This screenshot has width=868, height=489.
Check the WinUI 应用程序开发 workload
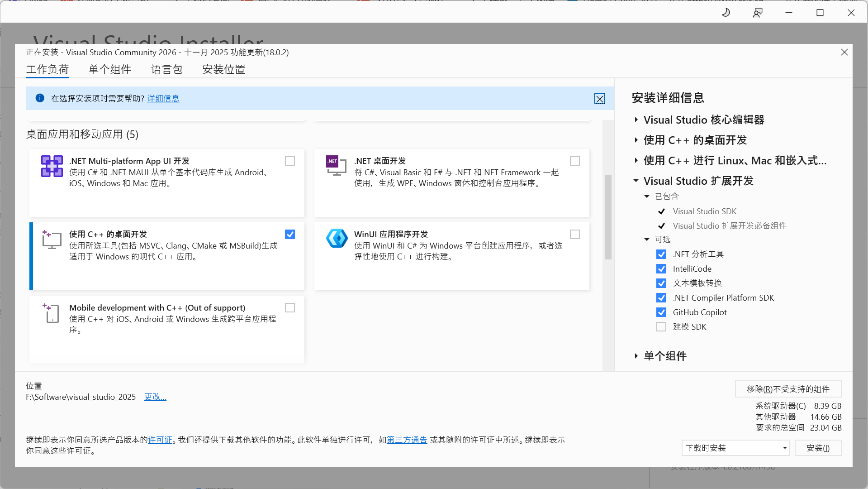pos(575,235)
